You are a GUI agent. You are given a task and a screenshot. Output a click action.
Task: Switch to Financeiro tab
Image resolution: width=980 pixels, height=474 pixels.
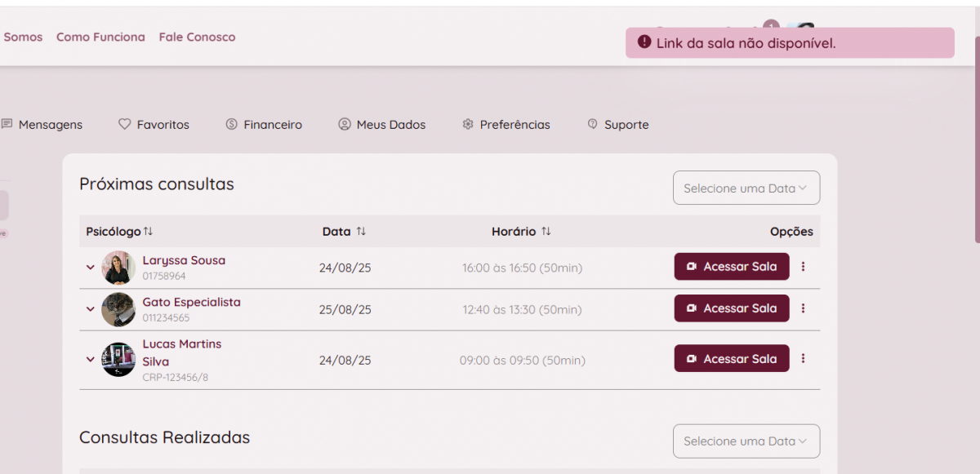pos(264,125)
